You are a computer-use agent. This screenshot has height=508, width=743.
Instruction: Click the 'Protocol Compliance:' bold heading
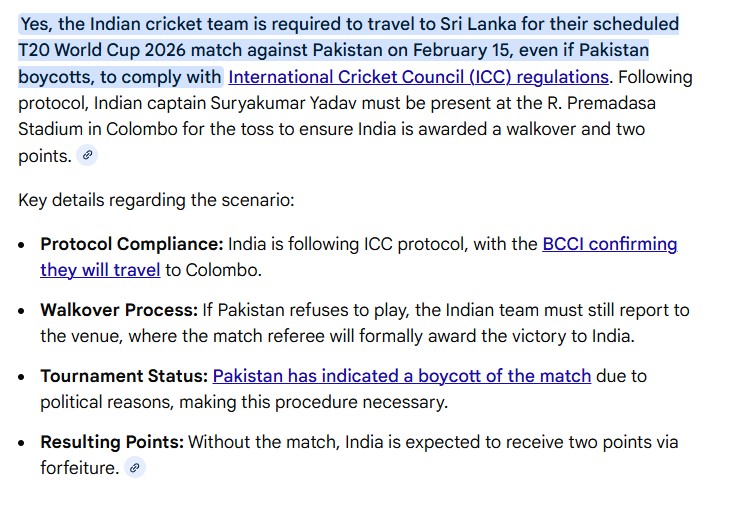tap(131, 244)
